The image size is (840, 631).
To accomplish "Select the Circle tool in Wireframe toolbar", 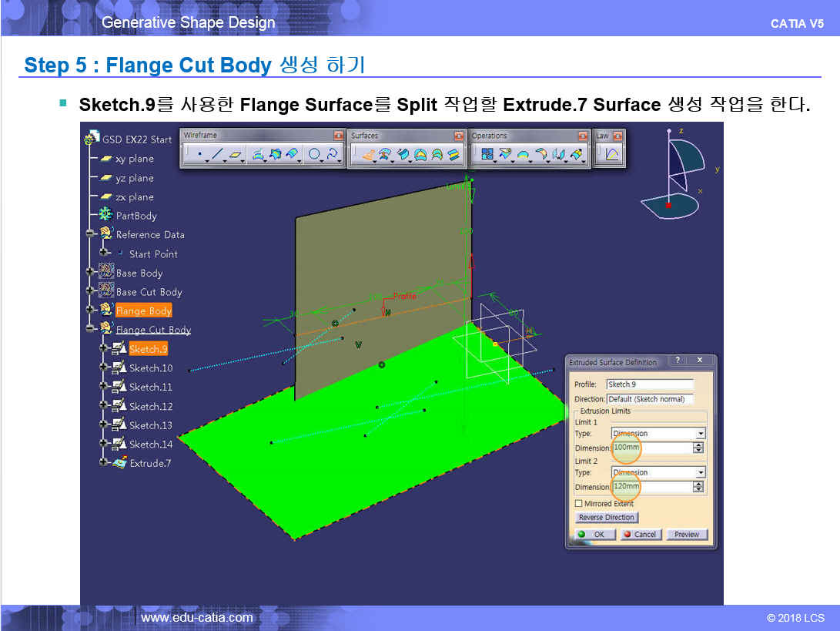I will pos(314,155).
